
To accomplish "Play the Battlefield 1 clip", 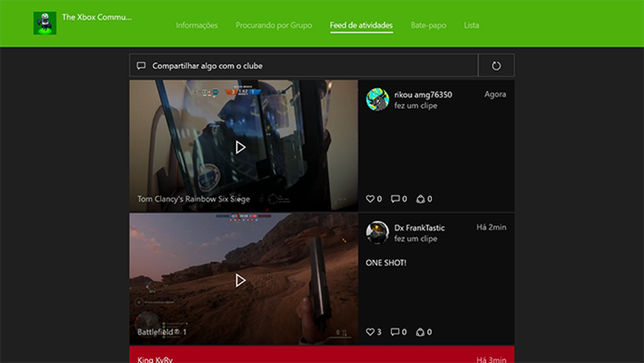I will [x=240, y=280].
